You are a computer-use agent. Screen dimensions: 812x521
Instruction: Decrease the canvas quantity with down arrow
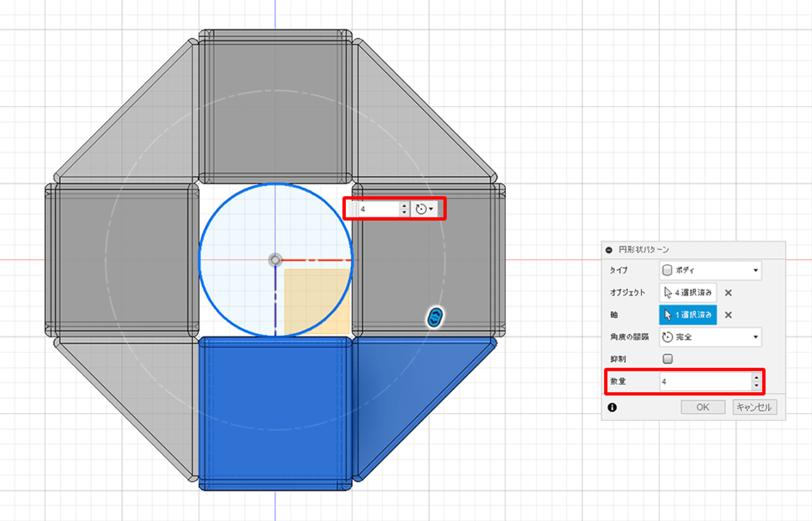(x=404, y=212)
